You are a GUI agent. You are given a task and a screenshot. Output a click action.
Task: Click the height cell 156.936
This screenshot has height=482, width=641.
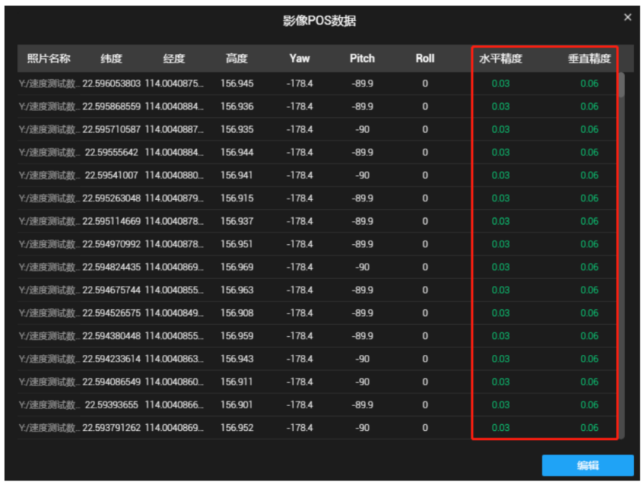tap(237, 106)
